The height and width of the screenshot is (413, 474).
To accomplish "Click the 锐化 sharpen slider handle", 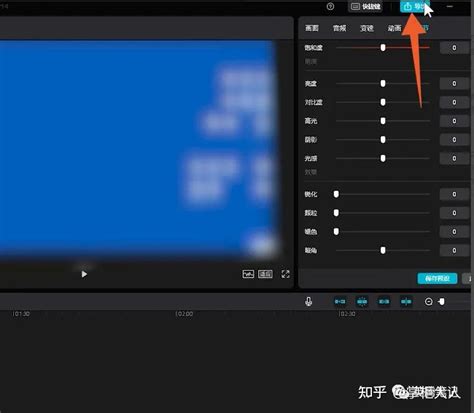I will [336, 194].
